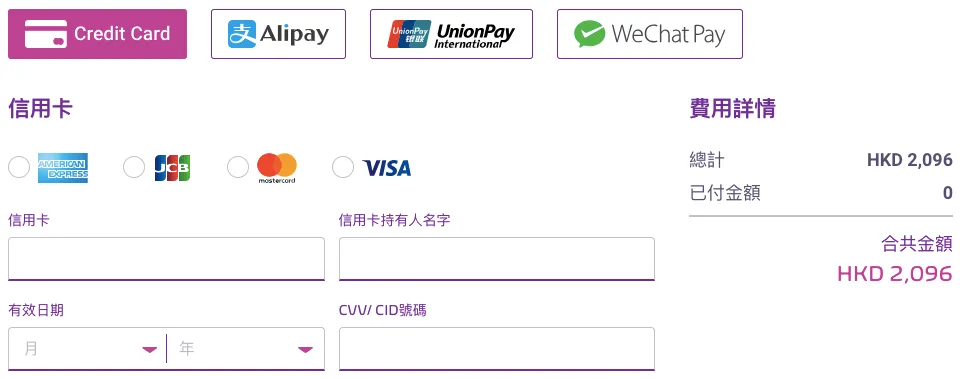Open the 月 expiry month dropdown
Image resolution: width=965 pixels, height=379 pixels.
[87, 349]
